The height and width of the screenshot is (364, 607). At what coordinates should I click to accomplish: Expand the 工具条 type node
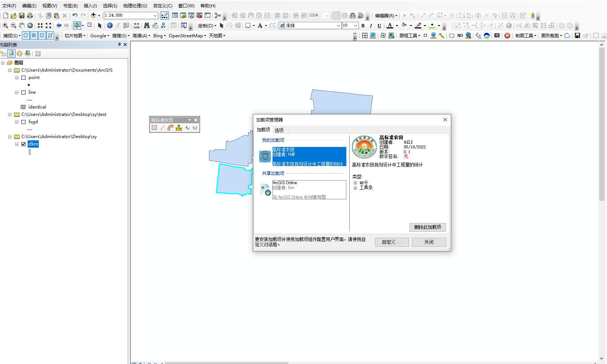355,188
